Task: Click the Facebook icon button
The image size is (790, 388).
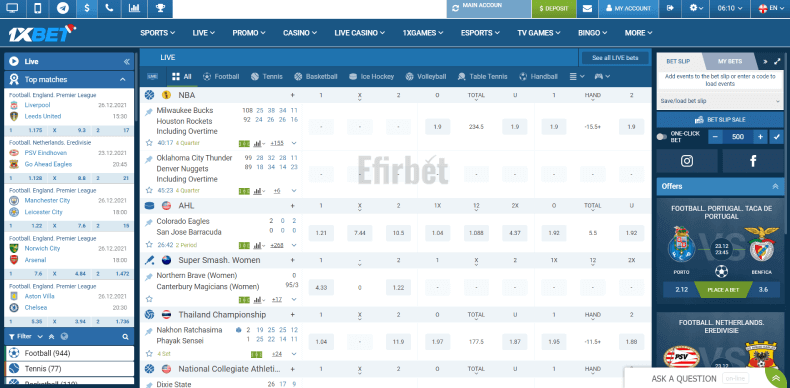Action: pos(753,161)
